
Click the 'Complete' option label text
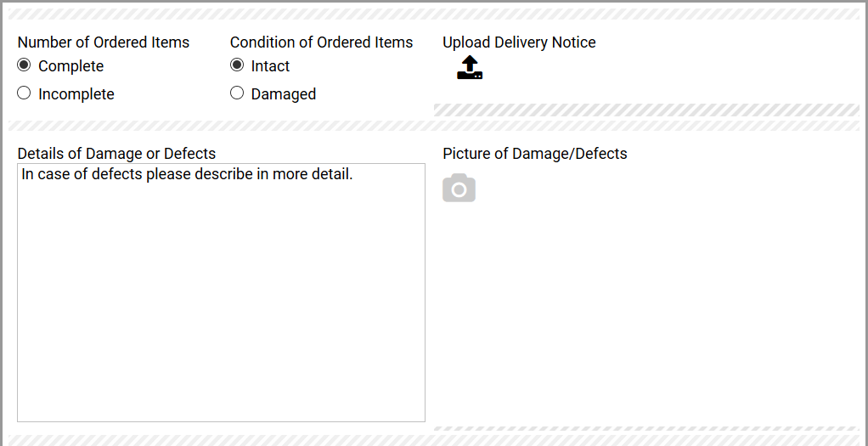click(x=70, y=66)
